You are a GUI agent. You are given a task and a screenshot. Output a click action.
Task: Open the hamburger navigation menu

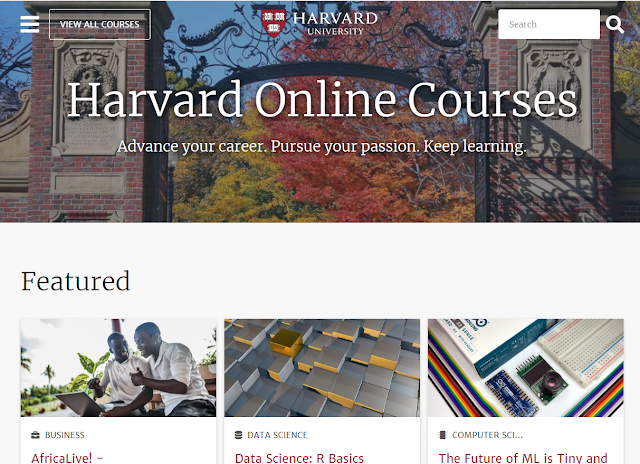(x=30, y=24)
